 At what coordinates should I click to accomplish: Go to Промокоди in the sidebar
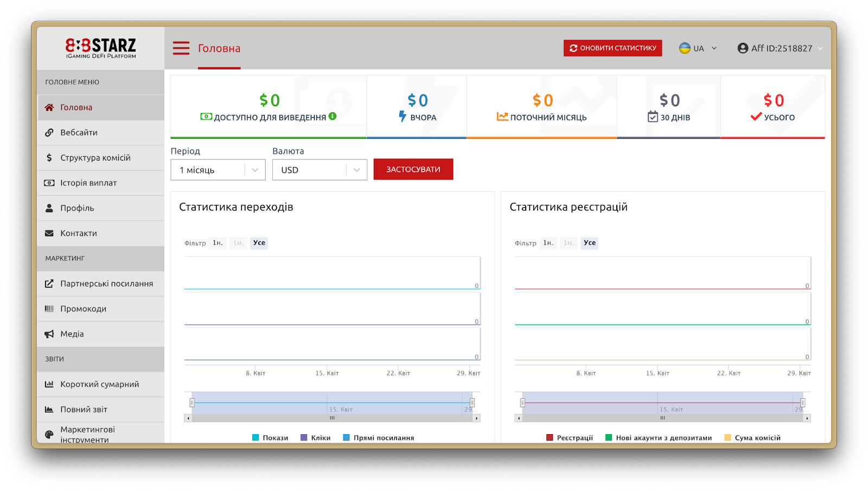(x=101, y=309)
